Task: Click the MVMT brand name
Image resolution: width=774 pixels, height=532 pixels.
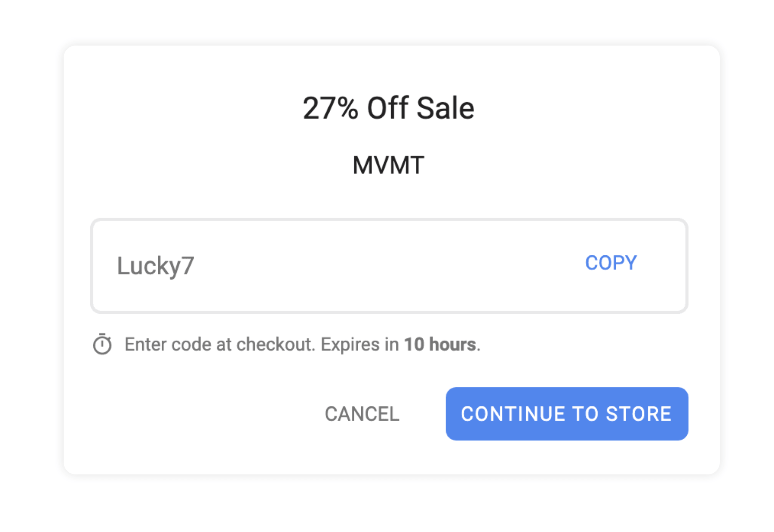Action: pyautogui.click(x=388, y=164)
